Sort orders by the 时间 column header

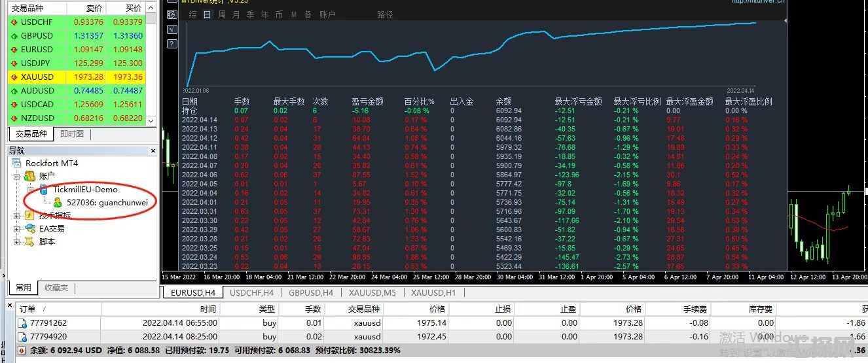pos(208,309)
